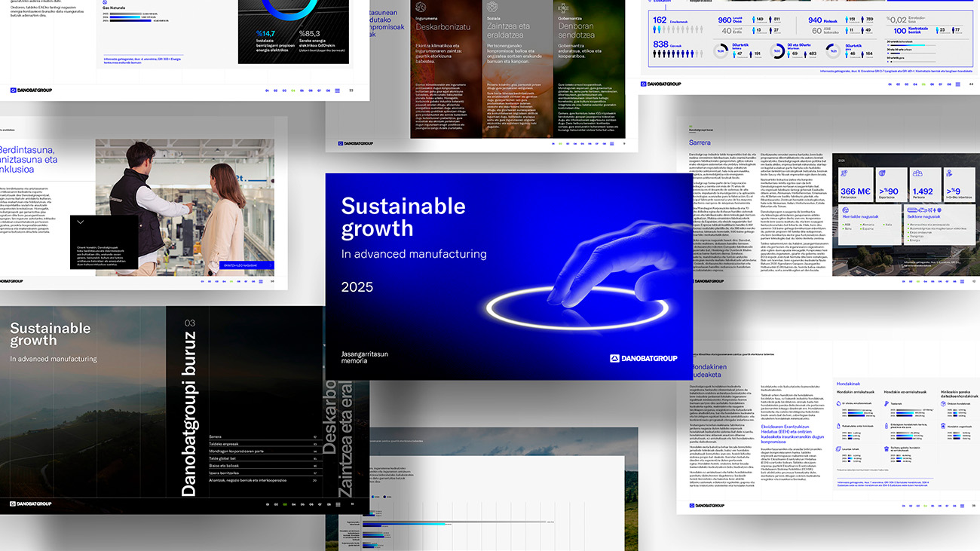Go to section 05 on the dark page footer

click(x=302, y=504)
